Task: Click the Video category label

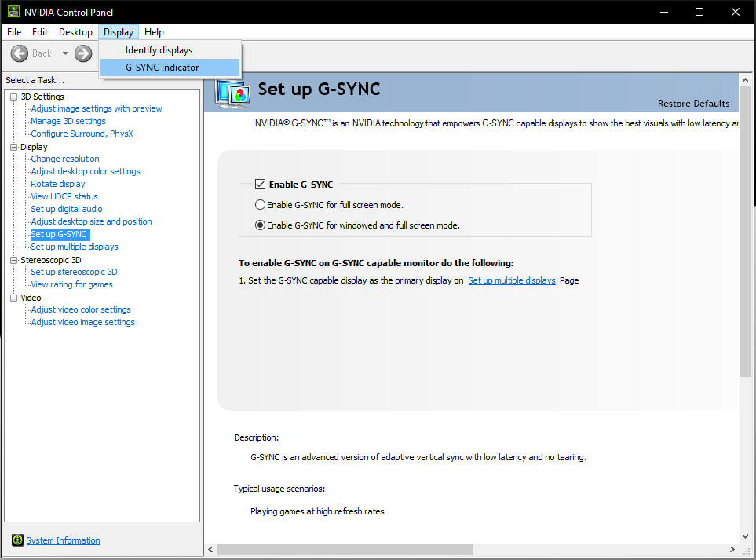Action: (31, 297)
